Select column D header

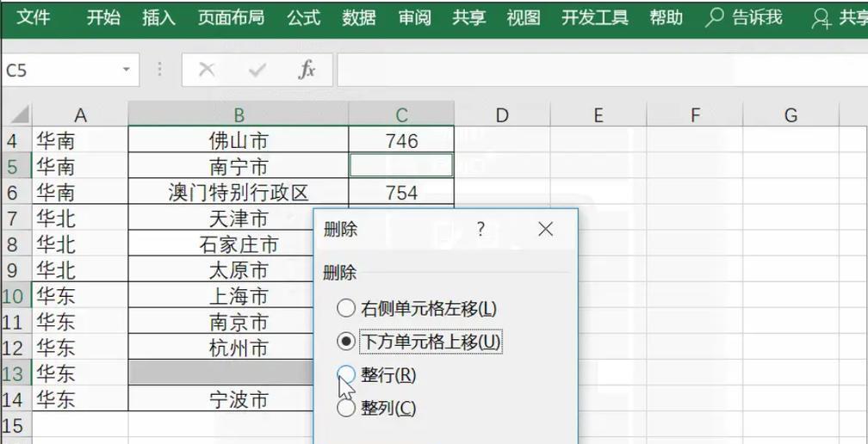tap(502, 115)
